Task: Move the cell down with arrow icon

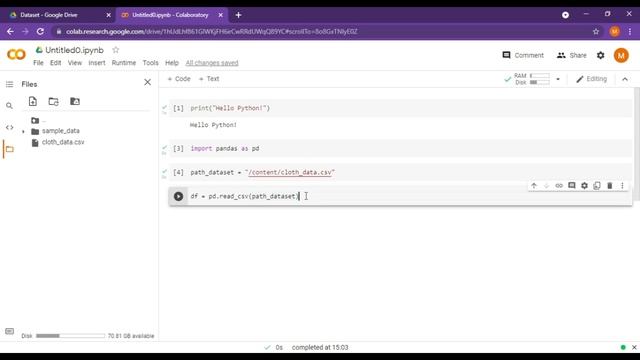Action: pos(547,186)
